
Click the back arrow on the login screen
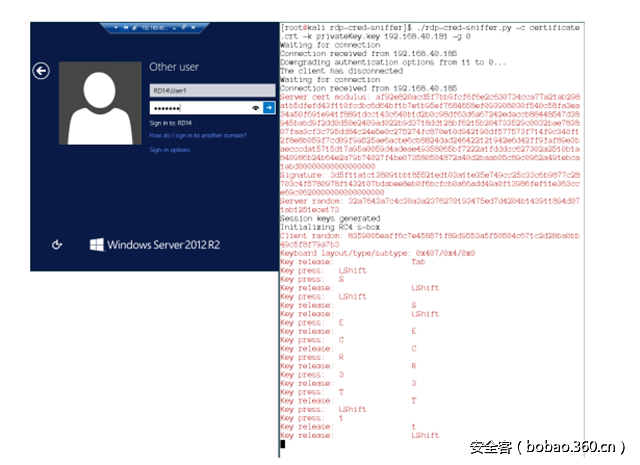pos(41,71)
